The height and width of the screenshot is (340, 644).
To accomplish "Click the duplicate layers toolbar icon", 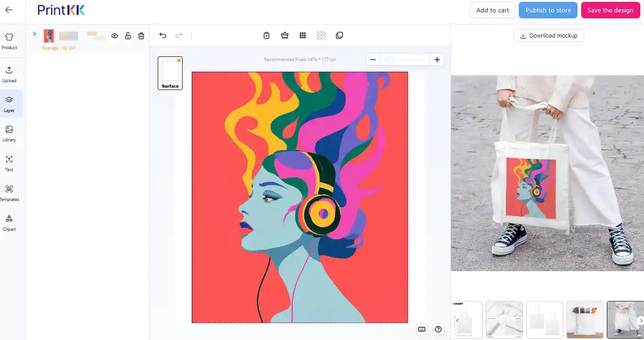I will pos(339,35).
